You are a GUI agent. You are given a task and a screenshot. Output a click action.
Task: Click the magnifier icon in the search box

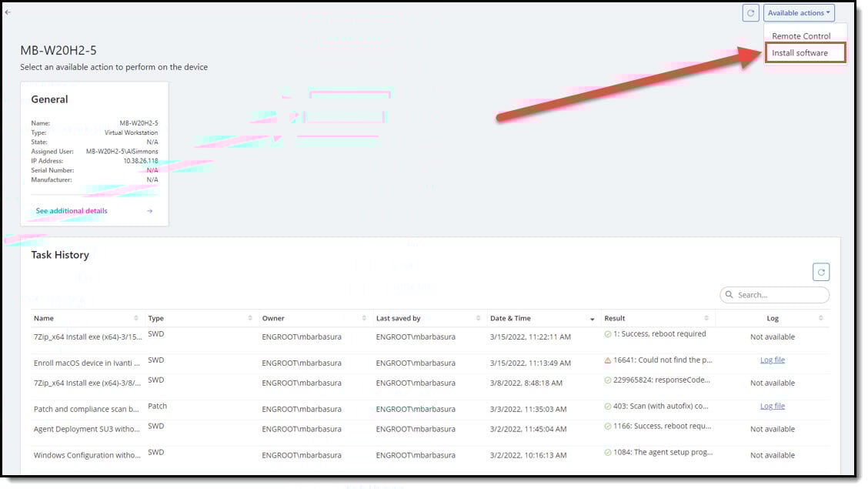point(729,294)
